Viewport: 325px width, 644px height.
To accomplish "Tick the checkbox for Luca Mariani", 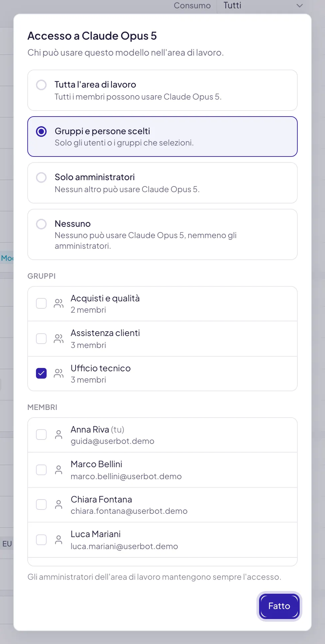I will [41, 540].
